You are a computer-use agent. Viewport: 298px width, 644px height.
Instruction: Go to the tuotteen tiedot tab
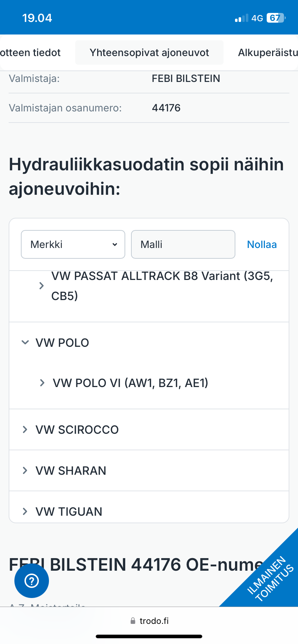(30, 52)
